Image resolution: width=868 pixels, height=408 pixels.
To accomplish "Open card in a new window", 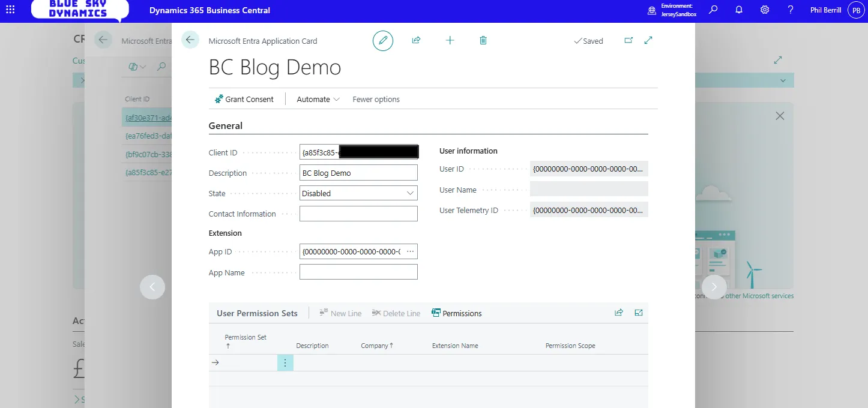I will click(628, 40).
